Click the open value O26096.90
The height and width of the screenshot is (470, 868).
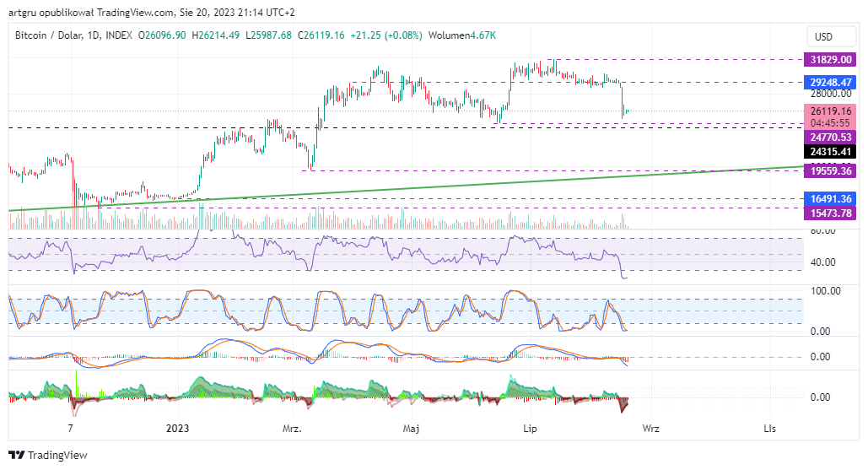click(162, 35)
